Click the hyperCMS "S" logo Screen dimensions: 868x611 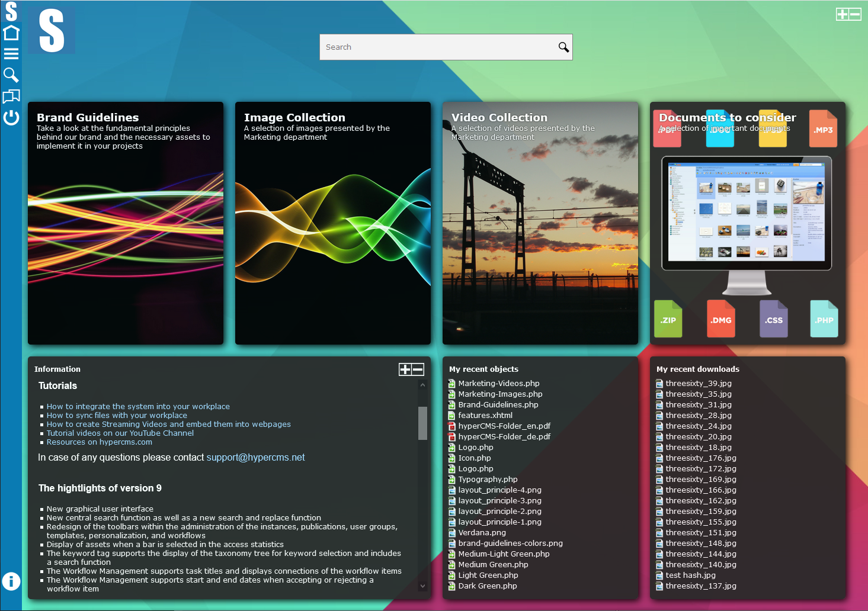(x=51, y=30)
